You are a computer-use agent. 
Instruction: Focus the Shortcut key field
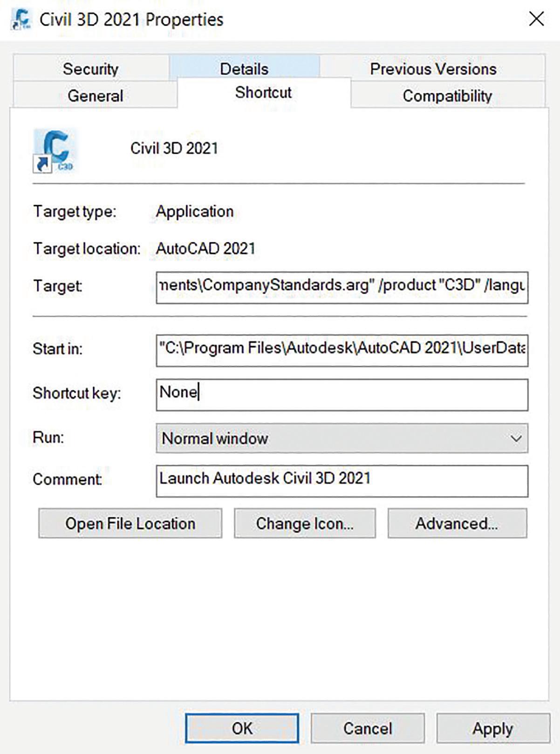click(342, 395)
